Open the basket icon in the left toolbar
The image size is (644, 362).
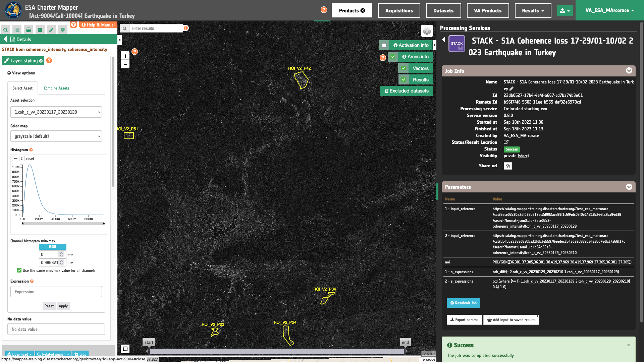point(29,30)
